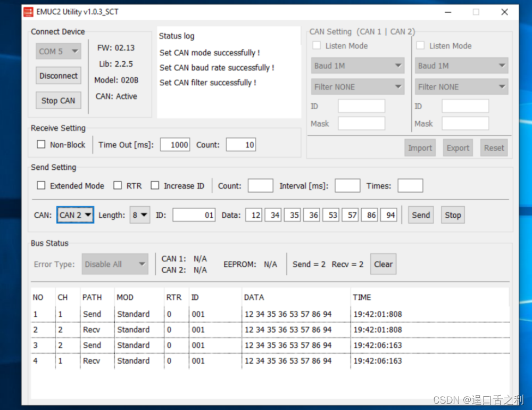Click the Interval [ms] input field
Screen dimensions: 532x410
(347, 186)
